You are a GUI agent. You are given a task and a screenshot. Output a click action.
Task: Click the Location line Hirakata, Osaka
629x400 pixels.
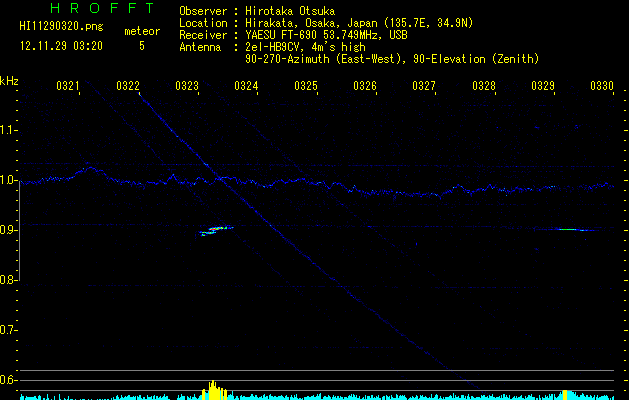pos(326,23)
